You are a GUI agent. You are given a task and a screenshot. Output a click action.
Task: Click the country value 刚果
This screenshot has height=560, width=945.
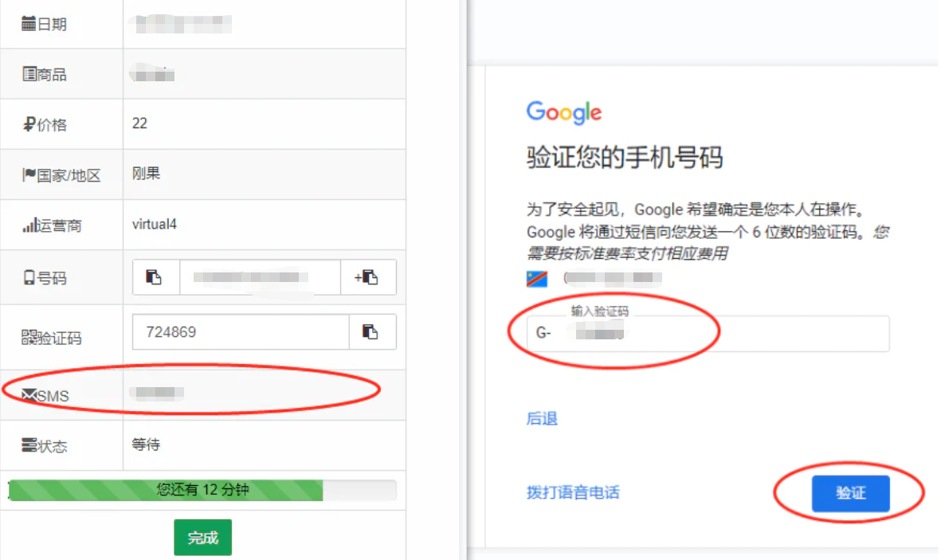[x=146, y=174]
